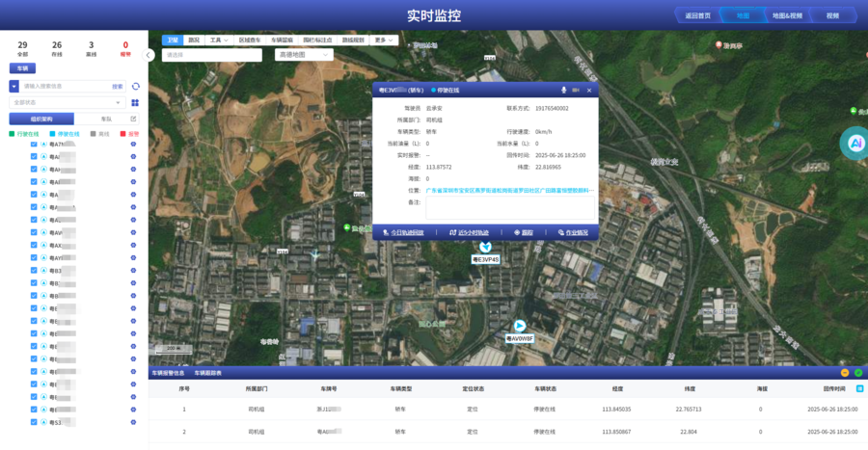868x450 pixels.
Task: Open the 车辆报警信息 tab
Action: 168,373
